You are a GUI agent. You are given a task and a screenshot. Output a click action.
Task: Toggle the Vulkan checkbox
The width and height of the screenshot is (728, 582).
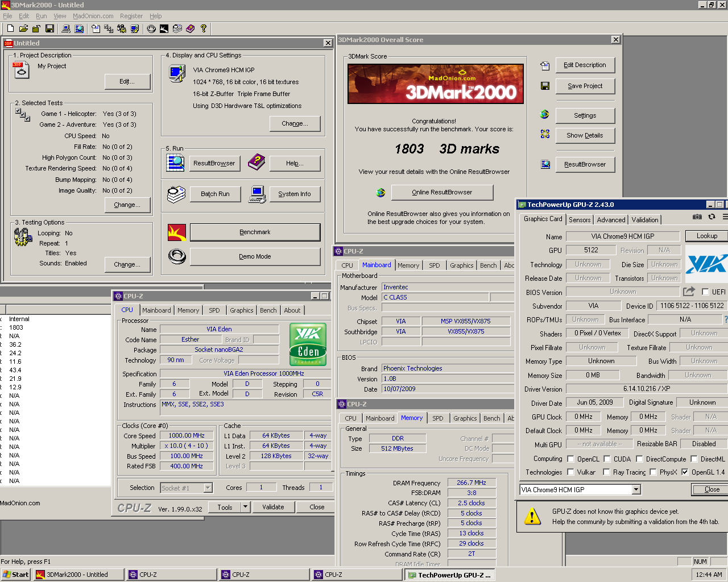coord(570,472)
